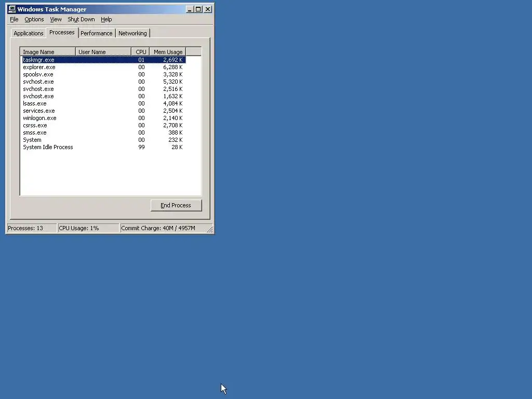The height and width of the screenshot is (399, 532).
Task: Sort by the Image Name column header
Action: 48,52
